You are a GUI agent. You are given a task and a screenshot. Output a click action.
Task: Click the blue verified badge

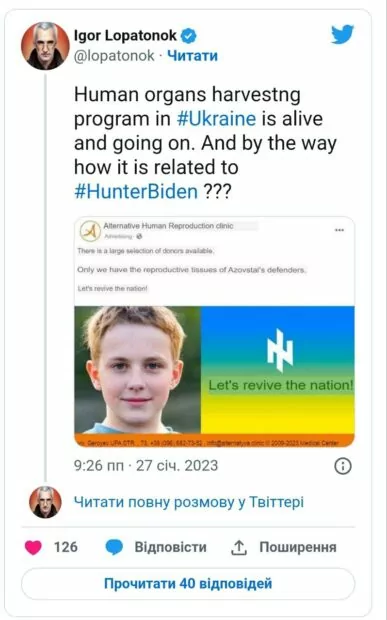[x=189, y=36]
